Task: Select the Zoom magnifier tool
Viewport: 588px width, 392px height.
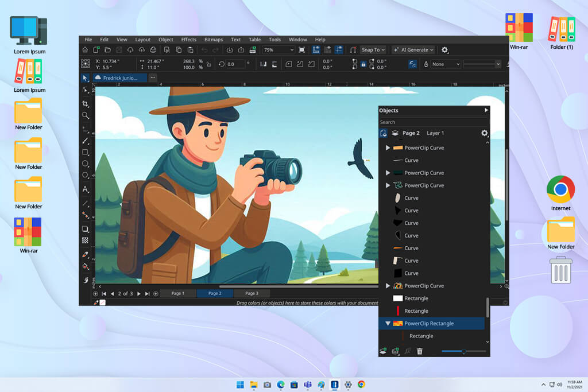Action: pyautogui.click(x=85, y=115)
